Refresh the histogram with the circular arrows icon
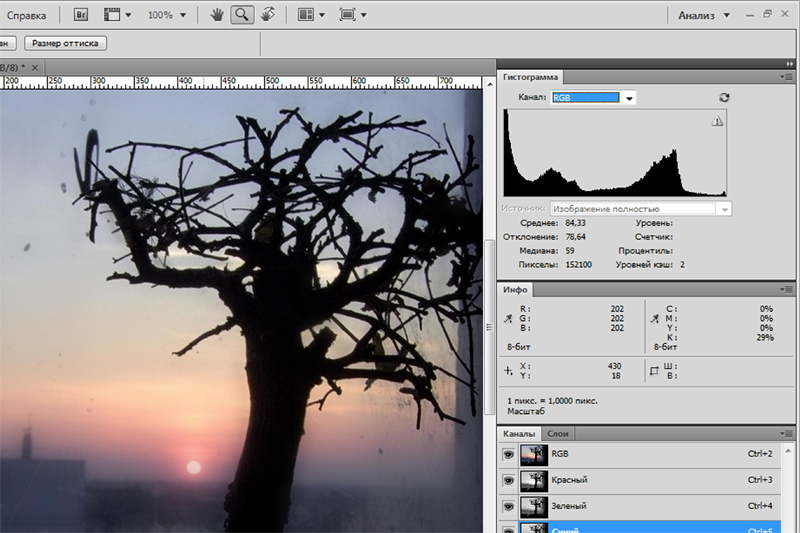The image size is (800, 533). click(724, 98)
